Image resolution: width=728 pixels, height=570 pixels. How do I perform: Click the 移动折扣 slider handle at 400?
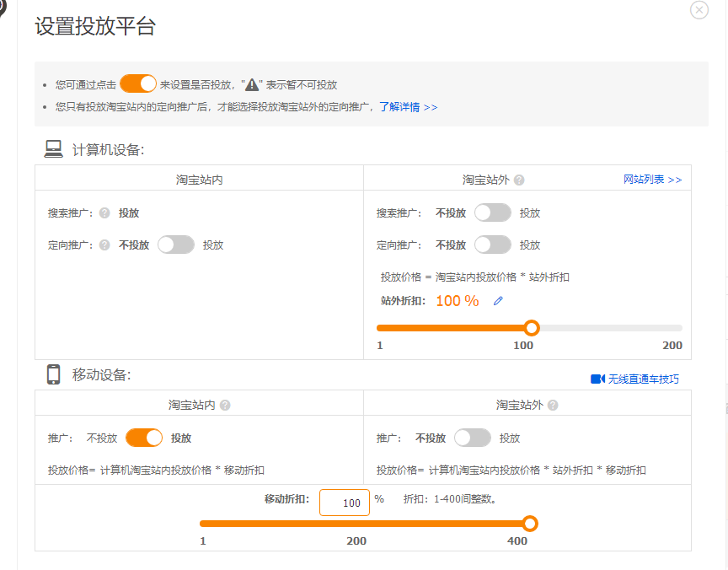[529, 524]
